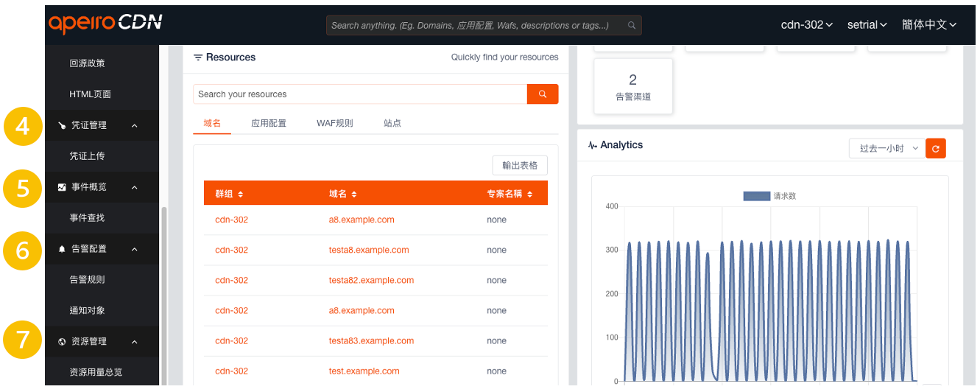Open the 过去一小时 time range dropdown
This screenshot has height=392, width=980.
click(x=886, y=149)
